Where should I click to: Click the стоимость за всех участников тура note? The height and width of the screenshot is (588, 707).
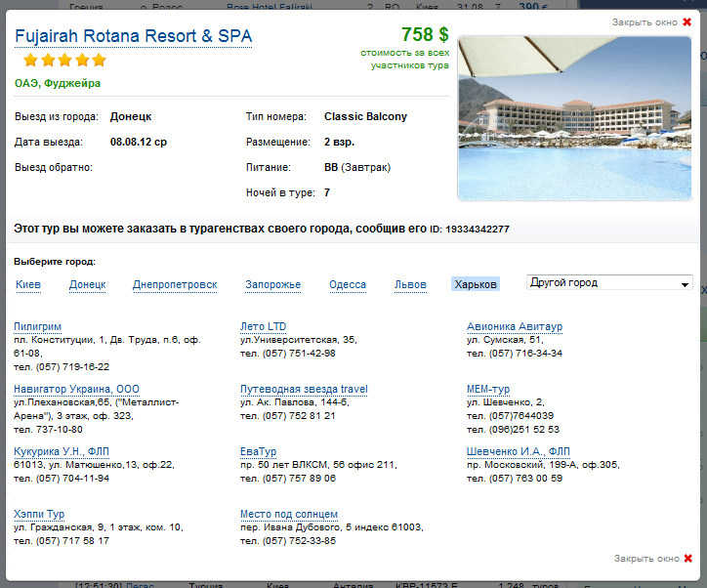click(405, 59)
